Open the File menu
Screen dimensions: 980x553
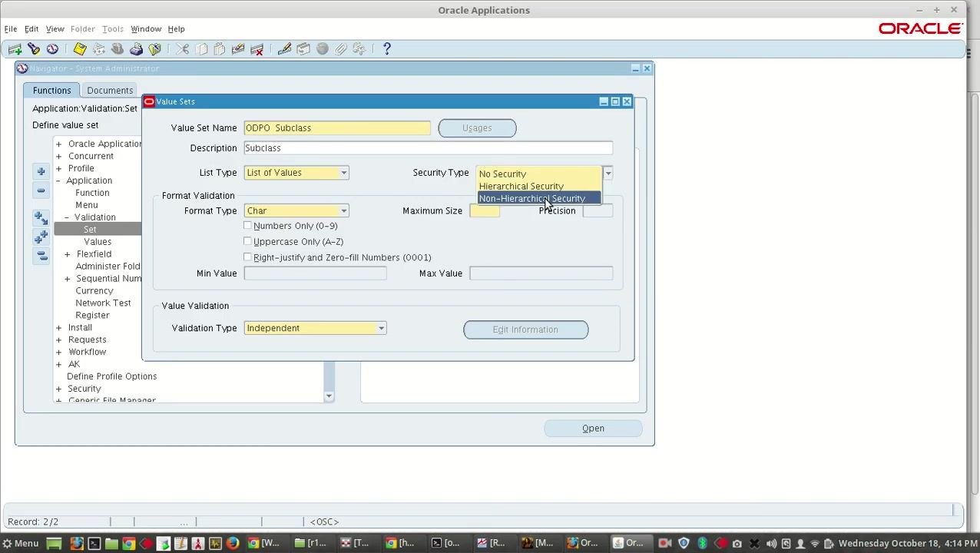click(11, 29)
